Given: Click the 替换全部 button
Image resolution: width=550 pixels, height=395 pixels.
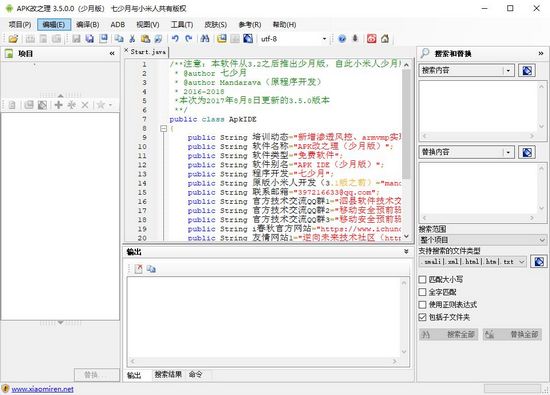Looking at the screenshot, I should 512,334.
